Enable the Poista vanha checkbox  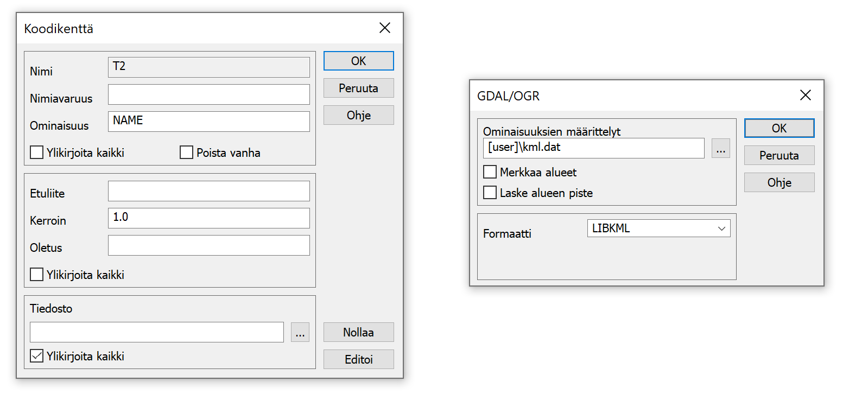tap(187, 152)
